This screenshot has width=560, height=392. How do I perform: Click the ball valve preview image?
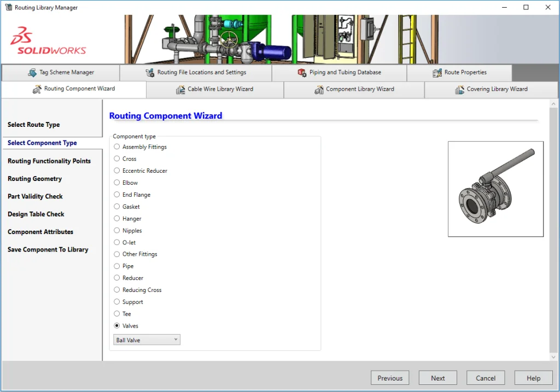point(495,189)
